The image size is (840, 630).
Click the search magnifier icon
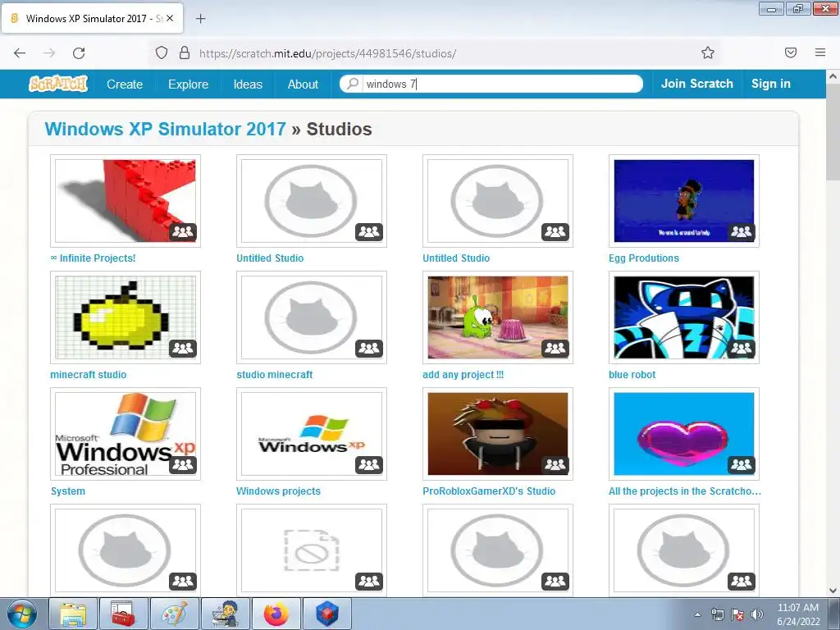(353, 84)
